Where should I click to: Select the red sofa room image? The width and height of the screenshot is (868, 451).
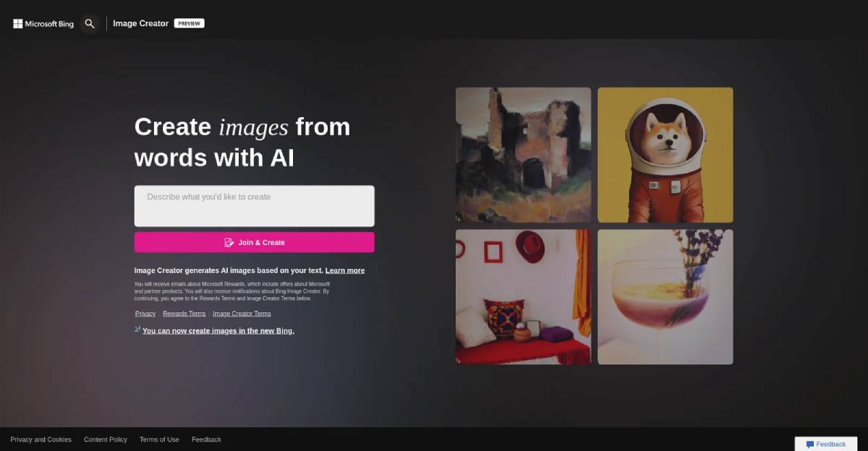(523, 297)
